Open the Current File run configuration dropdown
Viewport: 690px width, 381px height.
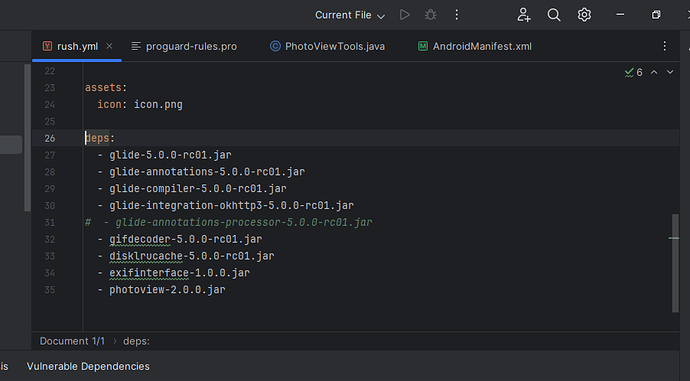point(350,15)
